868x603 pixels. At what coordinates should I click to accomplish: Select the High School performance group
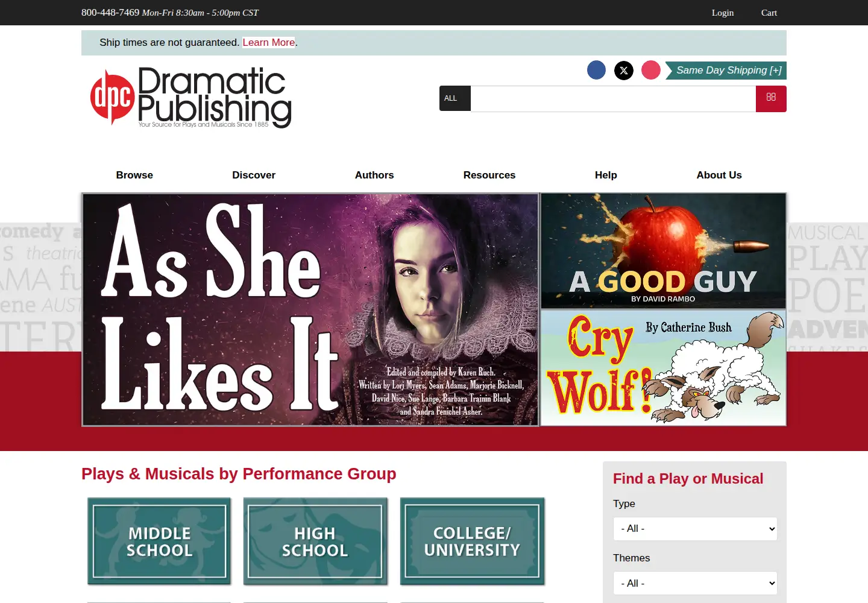(315, 541)
